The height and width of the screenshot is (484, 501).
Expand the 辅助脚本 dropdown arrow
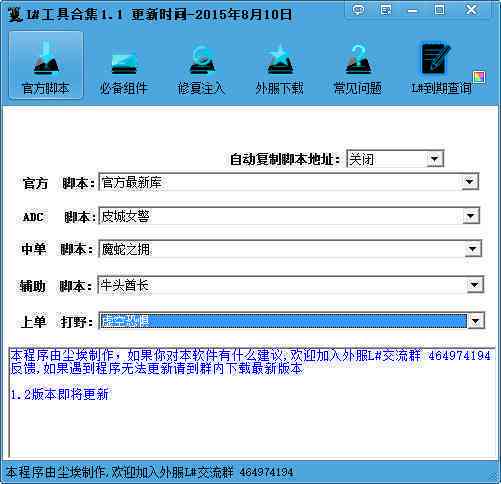click(x=475, y=285)
